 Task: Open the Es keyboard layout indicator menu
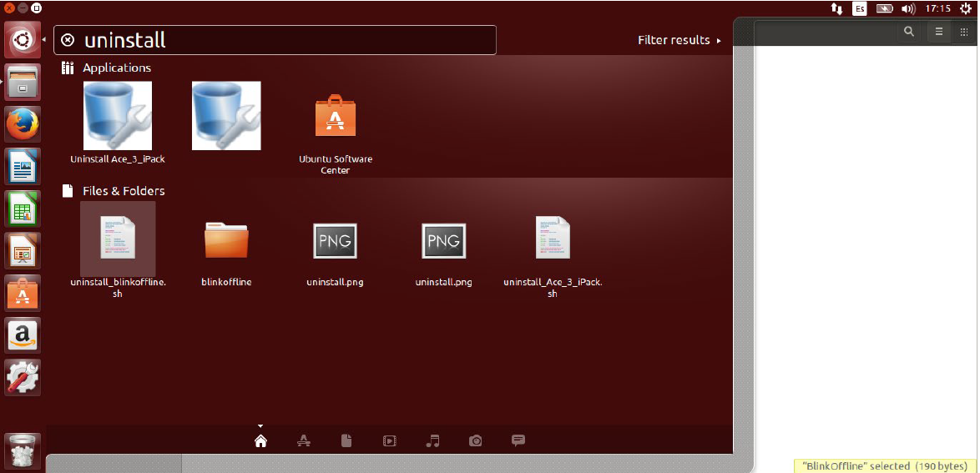tap(860, 8)
